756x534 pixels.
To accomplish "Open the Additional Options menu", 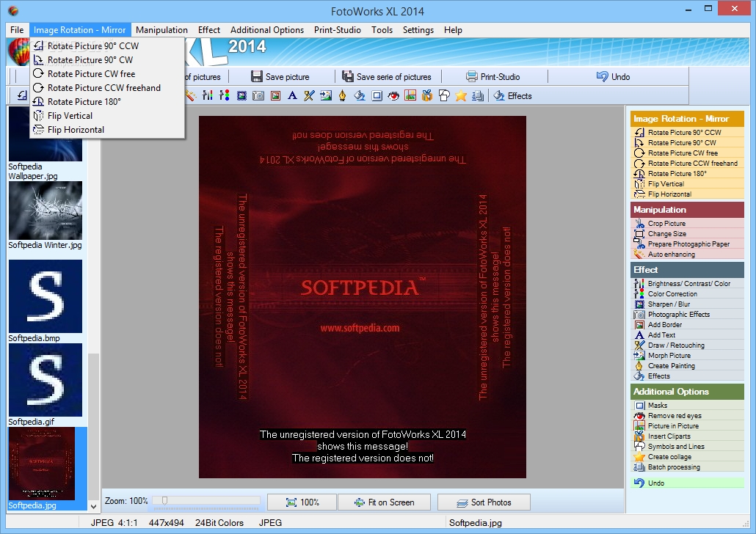I will point(267,30).
